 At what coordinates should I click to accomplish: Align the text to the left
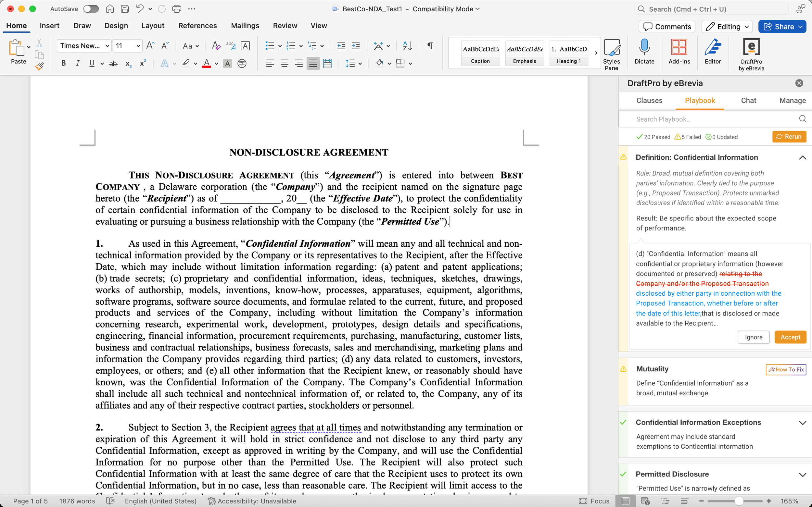[270, 63]
